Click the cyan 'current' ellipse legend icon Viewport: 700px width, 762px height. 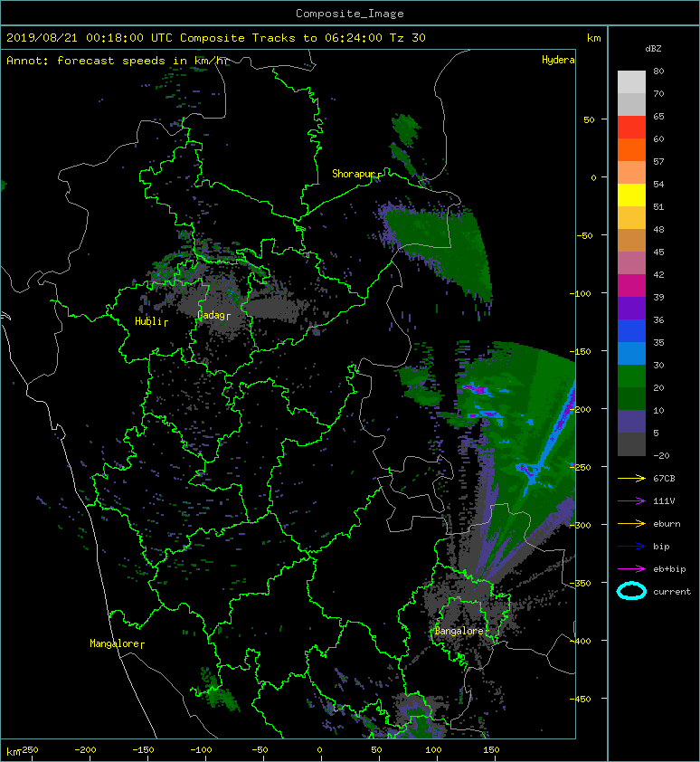coord(631,591)
